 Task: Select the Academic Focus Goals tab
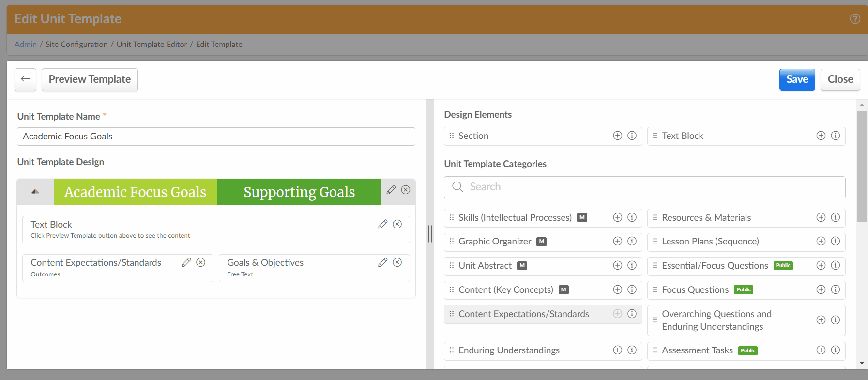tap(136, 192)
